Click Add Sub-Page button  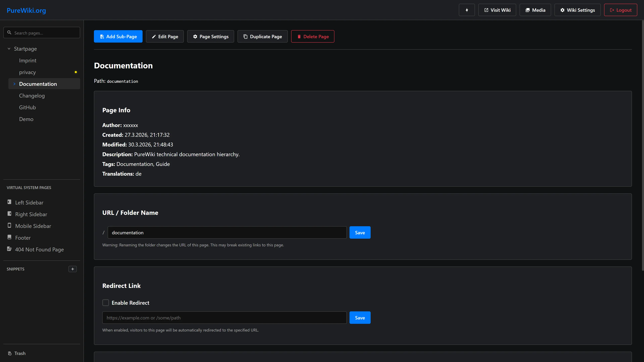pyautogui.click(x=118, y=37)
